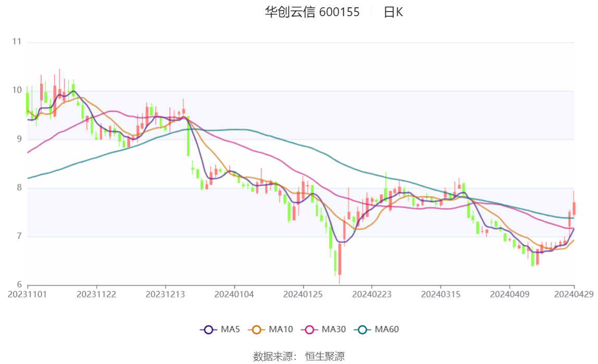Image resolution: width=598 pixels, height=364 pixels.
Task: Click the 20231122 x-axis date label
Action: tap(96, 295)
